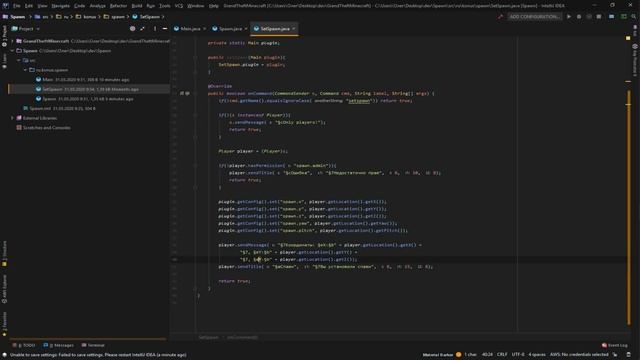Screen dimensions: 640x360
Task: Open the TODO tool window
Action: 24,345
